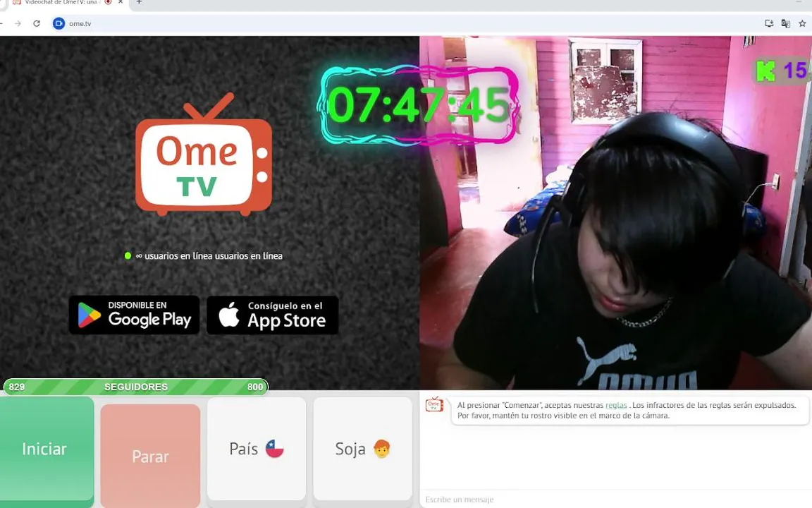Click the green online status dot

[x=128, y=255]
